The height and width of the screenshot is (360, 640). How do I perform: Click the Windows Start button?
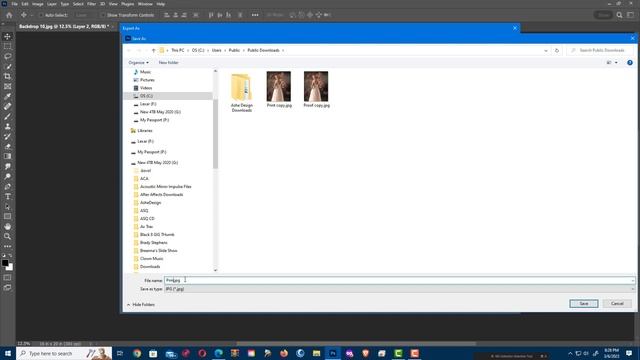click(8, 353)
